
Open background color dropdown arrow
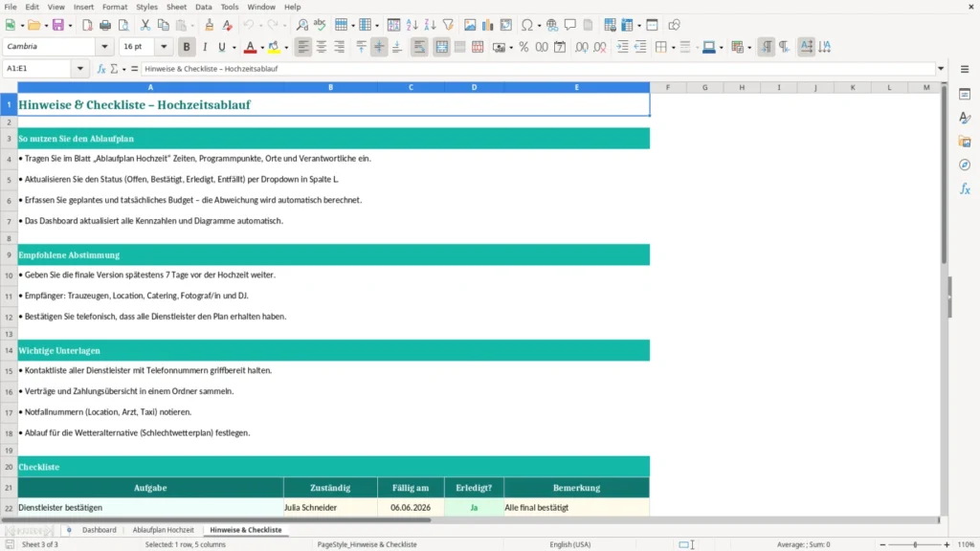click(722, 48)
